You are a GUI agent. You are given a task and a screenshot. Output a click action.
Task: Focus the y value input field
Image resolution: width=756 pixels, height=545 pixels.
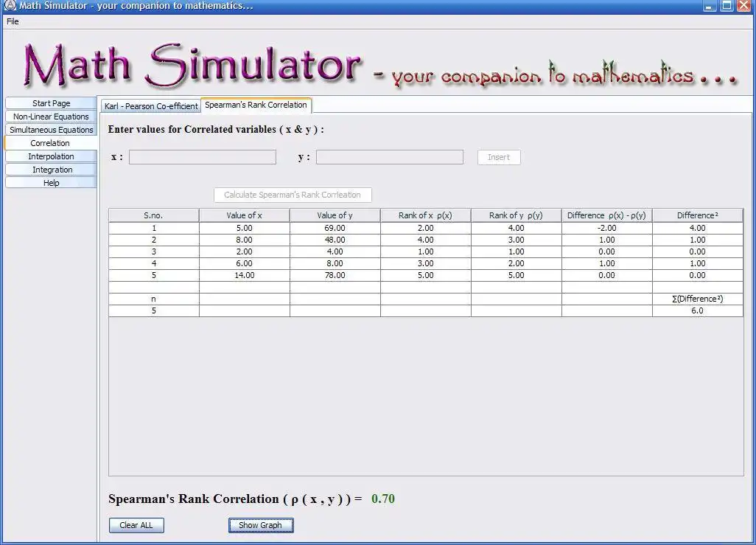(x=390, y=157)
